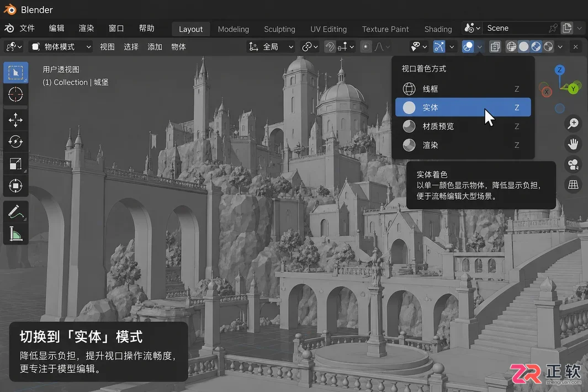The height and width of the screenshot is (392, 588).
Task: Choose the Annotate pencil tool
Action: pyautogui.click(x=16, y=212)
